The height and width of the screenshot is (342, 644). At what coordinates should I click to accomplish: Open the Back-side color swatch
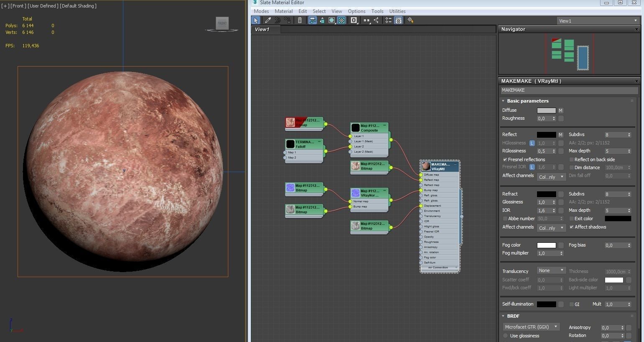(x=614, y=280)
